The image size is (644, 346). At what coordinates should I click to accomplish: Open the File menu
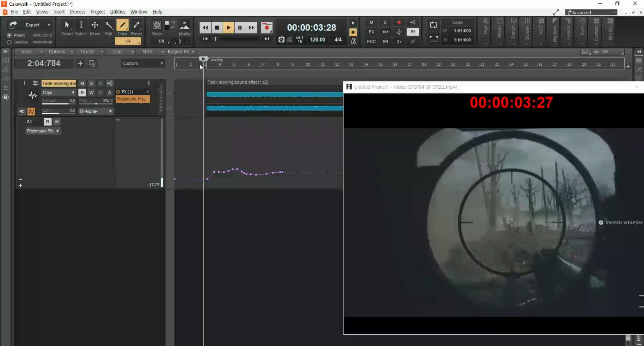point(14,12)
